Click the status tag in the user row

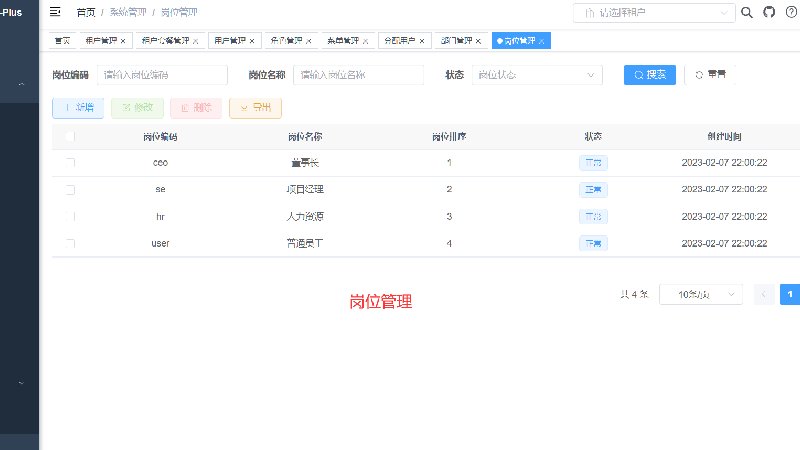[x=593, y=244]
